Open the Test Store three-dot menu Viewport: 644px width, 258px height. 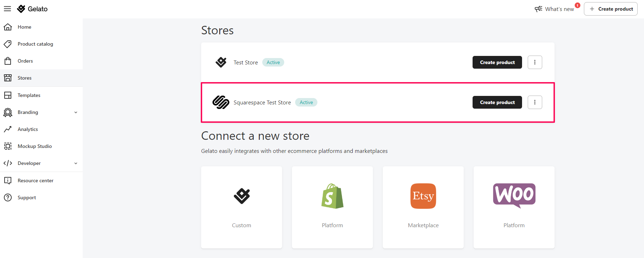535,62
